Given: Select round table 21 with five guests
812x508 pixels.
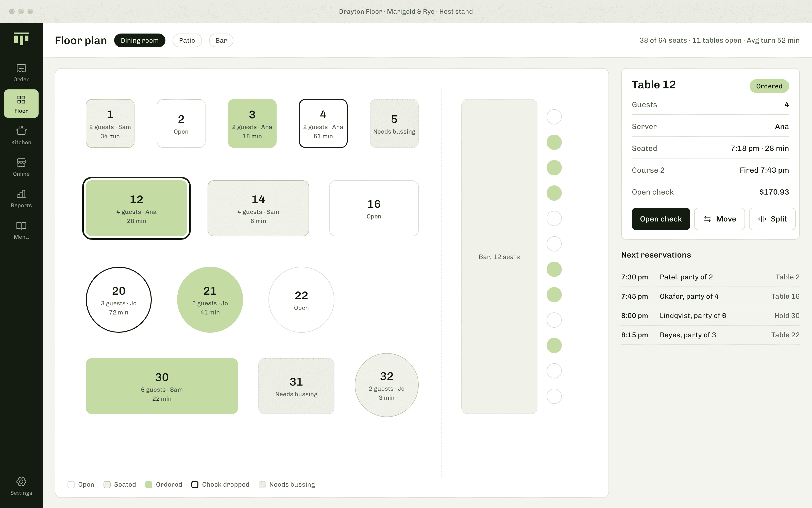Looking at the screenshot, I should pos(210,300).
